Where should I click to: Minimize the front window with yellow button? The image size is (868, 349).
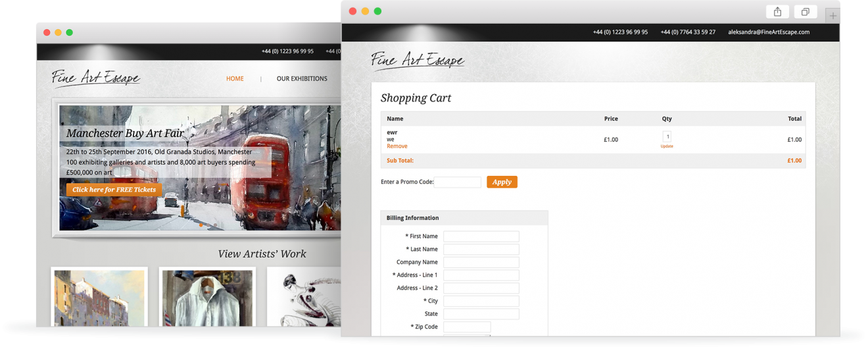click(365, 11)
